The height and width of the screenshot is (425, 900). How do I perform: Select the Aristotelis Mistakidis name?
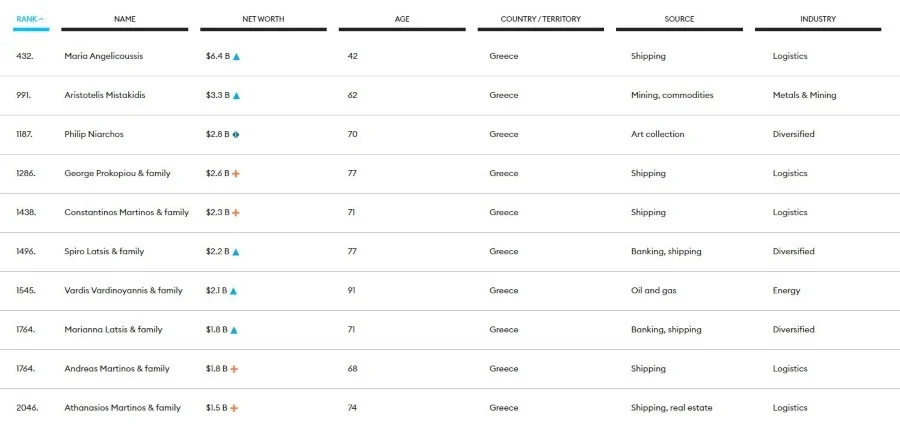[x=104, y=96]
